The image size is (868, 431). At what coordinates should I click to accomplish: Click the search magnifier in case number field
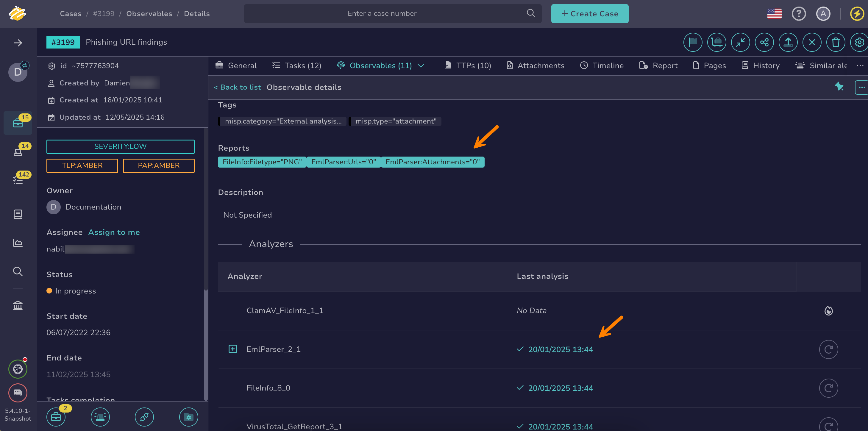pos(531,13)
